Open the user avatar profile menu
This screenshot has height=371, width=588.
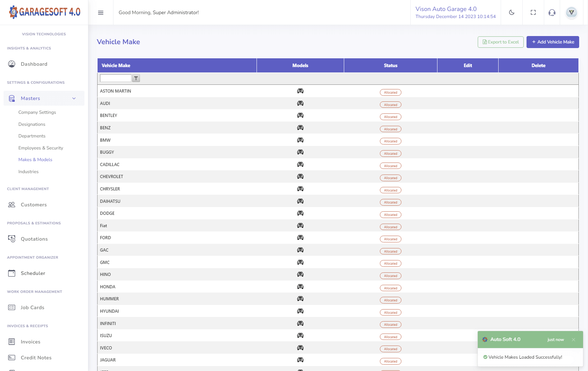571,12
